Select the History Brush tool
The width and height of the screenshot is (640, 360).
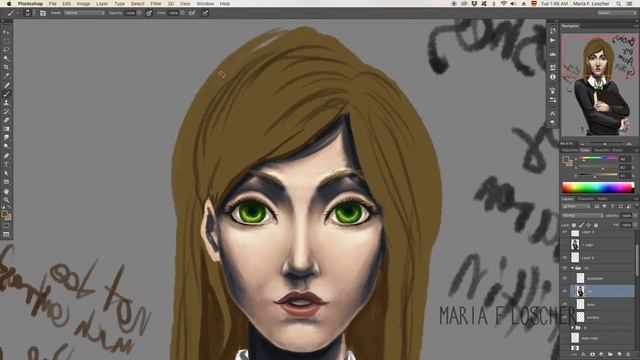6,111
